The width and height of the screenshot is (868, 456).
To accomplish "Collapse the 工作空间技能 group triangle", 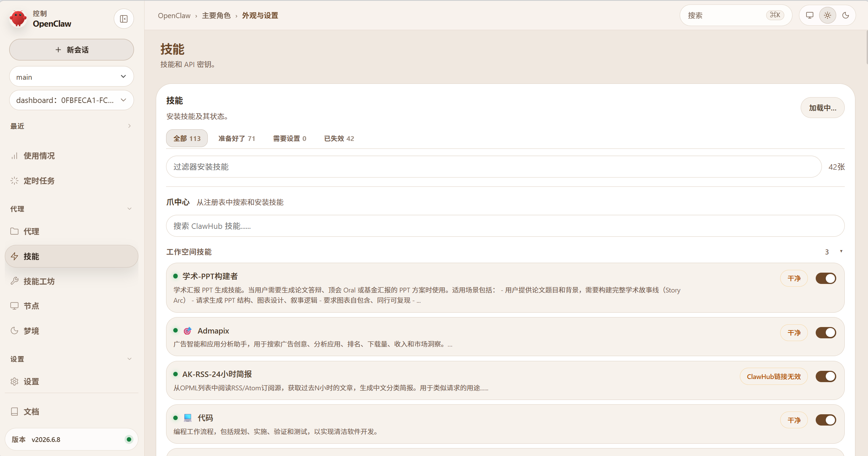I will click(x=841, y=252).
